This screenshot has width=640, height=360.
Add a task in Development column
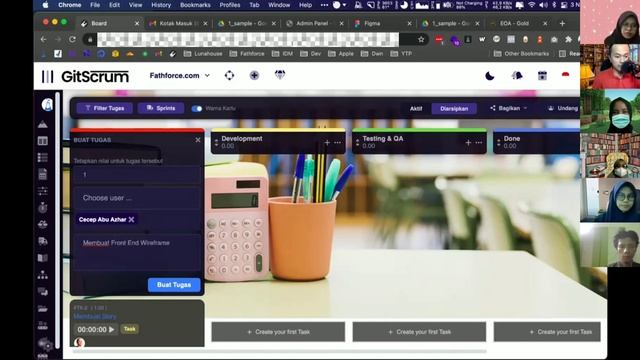pos(327,142)
